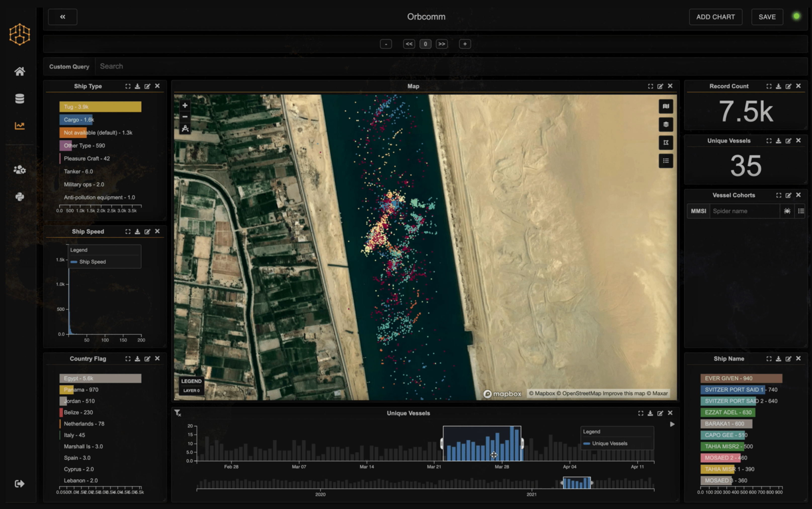This screenshot has height=509, width=812.
Task: Click the 0 reset step button
Action: pyautogui.click(x=426, y=44)
